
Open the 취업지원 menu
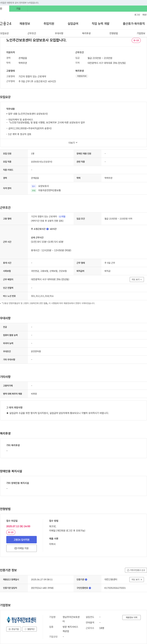[x=49, y=23]
